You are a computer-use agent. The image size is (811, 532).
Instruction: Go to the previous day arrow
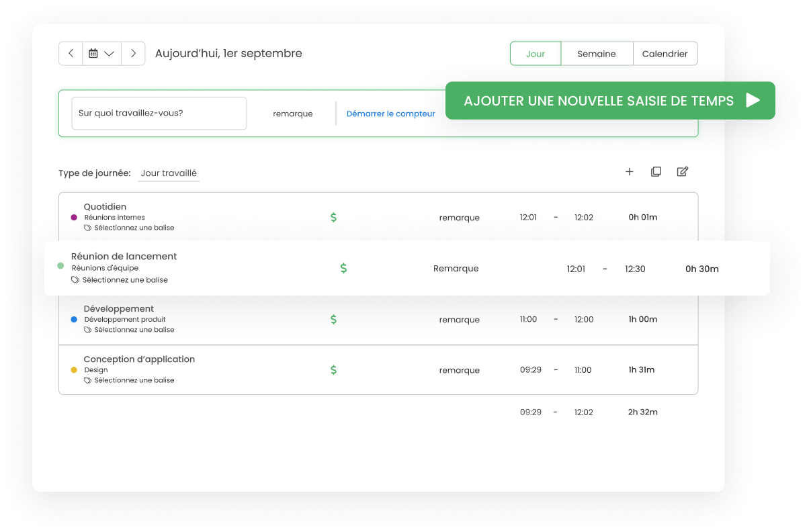71,54
